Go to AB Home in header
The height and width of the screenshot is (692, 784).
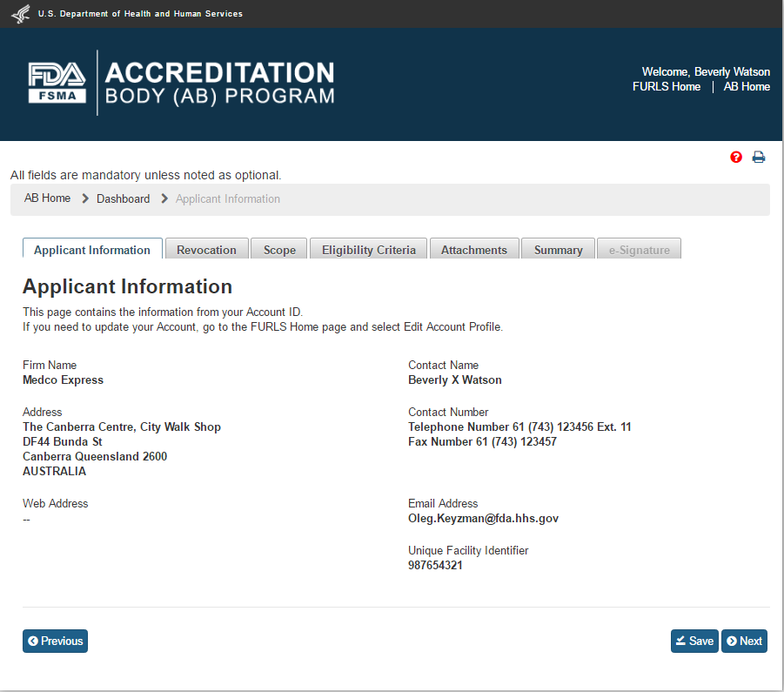point(747,87)
